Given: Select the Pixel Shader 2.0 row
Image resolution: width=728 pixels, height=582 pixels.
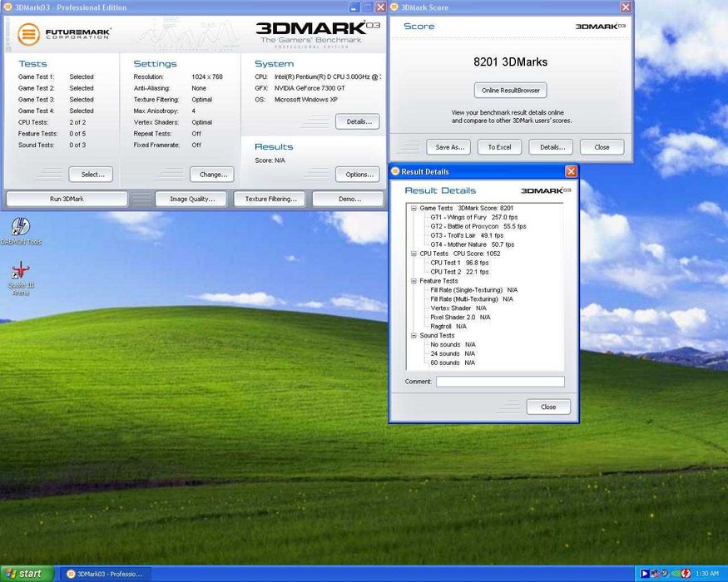Looking at the screenshot, I should [x=460, y=318].
